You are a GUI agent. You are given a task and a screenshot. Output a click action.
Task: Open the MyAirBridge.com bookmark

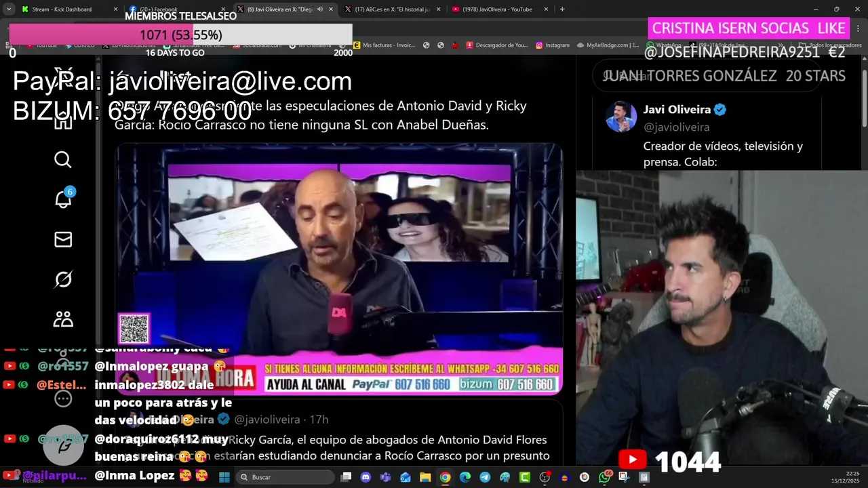pos(608,45)
